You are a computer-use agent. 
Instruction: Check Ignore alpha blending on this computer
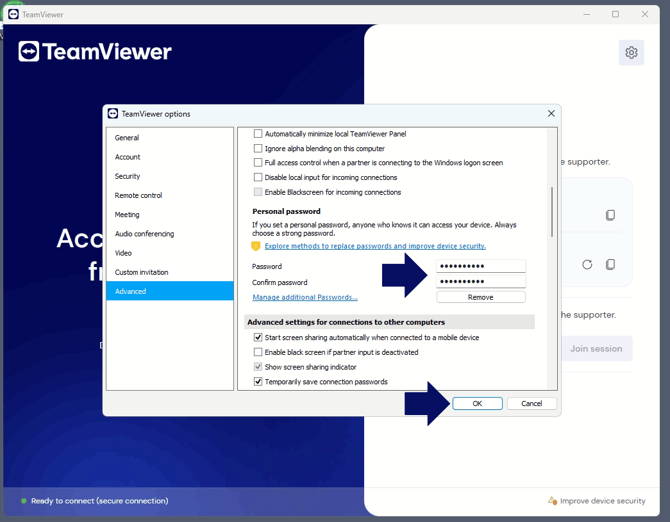258,148
